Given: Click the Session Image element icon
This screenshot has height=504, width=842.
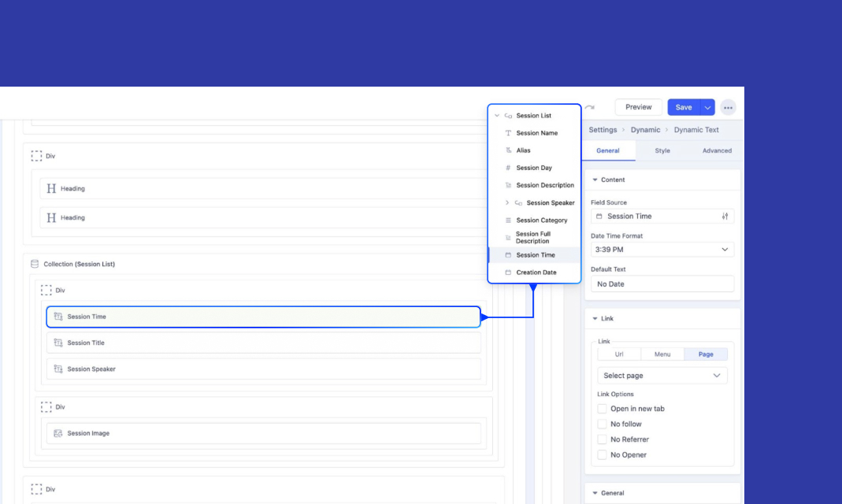Looking at the screenshot, I should click(x=57, y=433).
